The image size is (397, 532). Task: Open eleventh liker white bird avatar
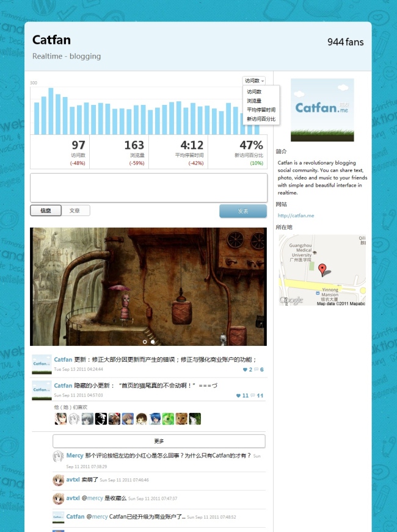point(195,419)
